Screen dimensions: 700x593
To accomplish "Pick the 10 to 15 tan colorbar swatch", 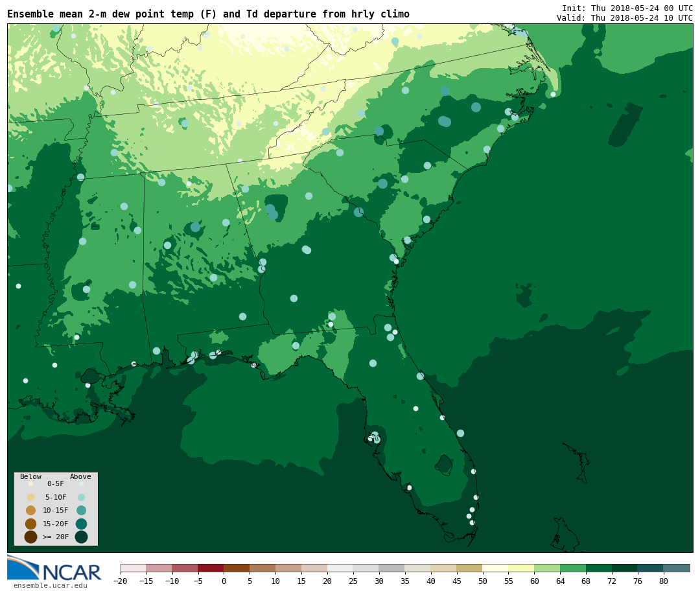I will [289, 568].
